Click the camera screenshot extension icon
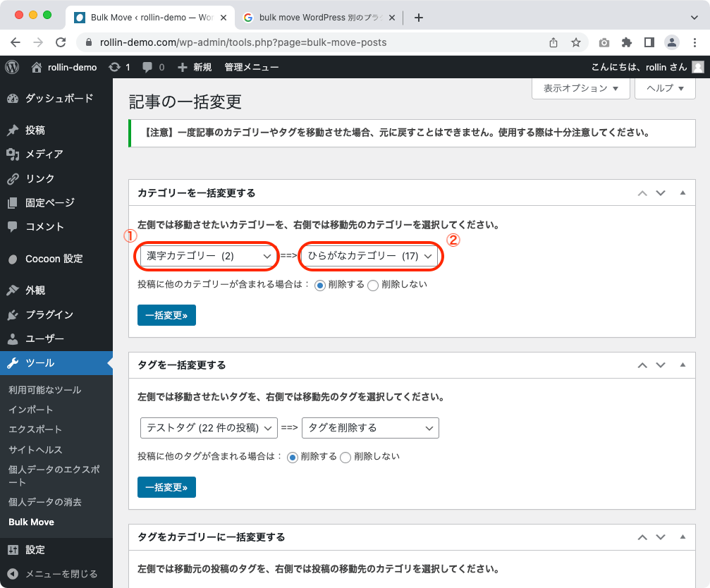The height and width of the screenshot is (588, 710). pyautogui.click(x=604, y=42)
